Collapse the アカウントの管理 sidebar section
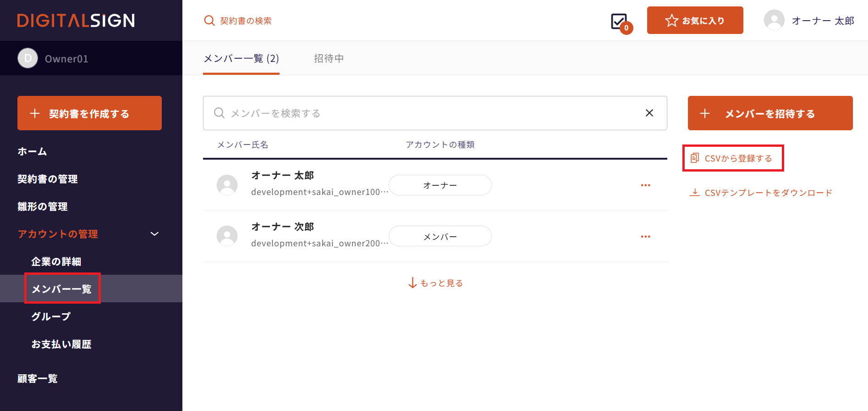Screen dimensions: 868x411 [x=154, y=234]
